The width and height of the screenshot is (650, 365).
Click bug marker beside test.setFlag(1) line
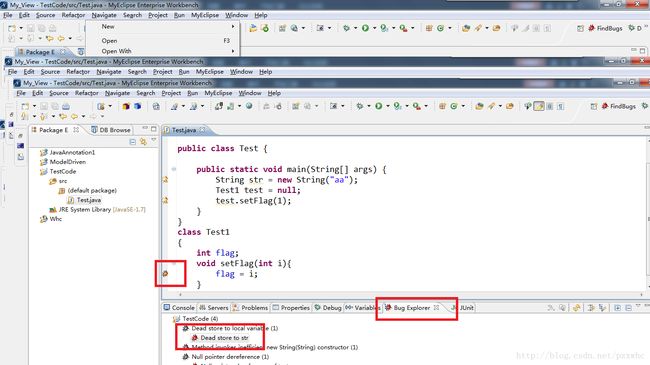tap(165, 200)
